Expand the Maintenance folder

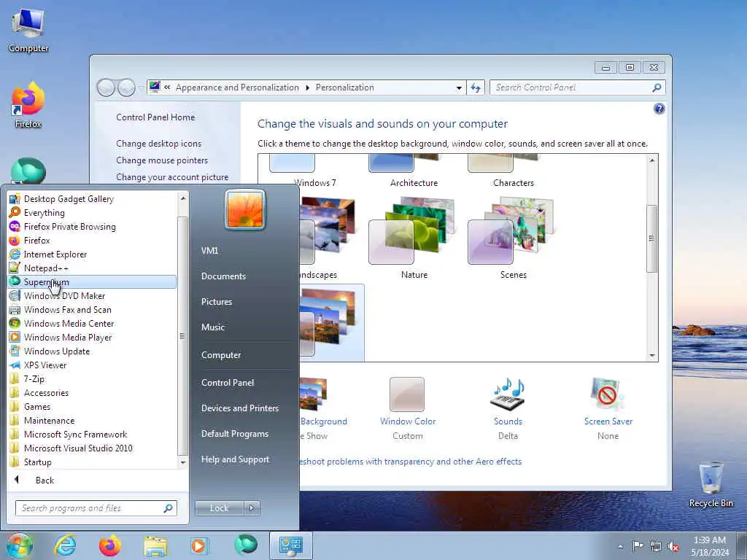click(x=91, y=421)
